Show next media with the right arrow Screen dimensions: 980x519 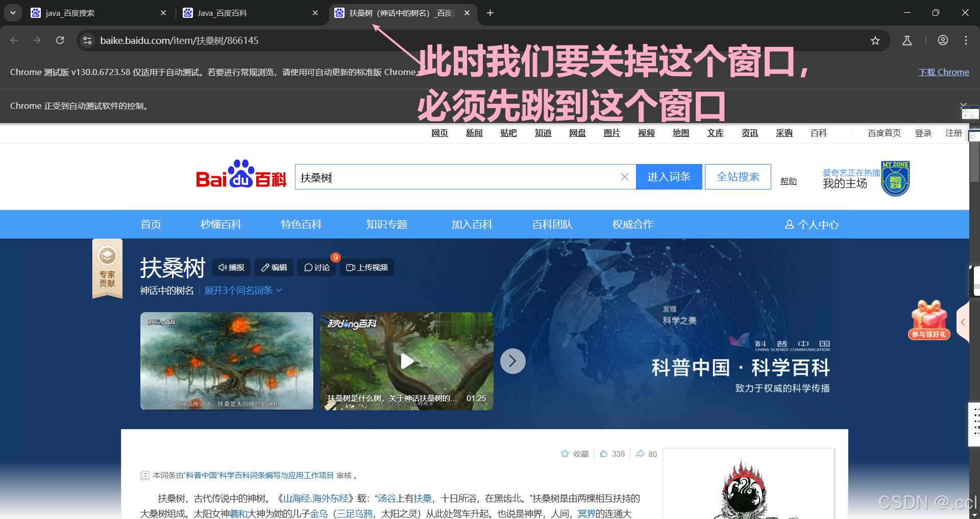coord(513,361)
